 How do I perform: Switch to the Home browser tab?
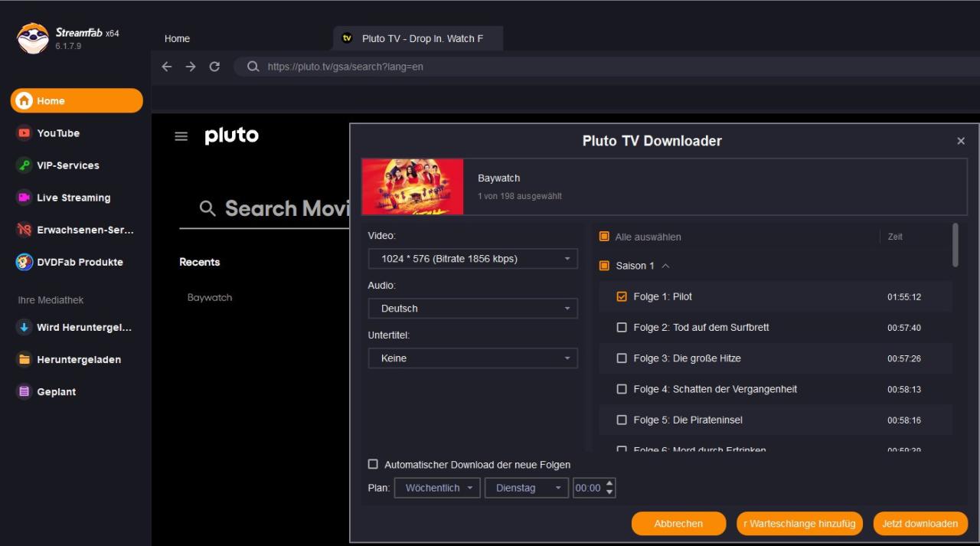(x=177, y=38)
